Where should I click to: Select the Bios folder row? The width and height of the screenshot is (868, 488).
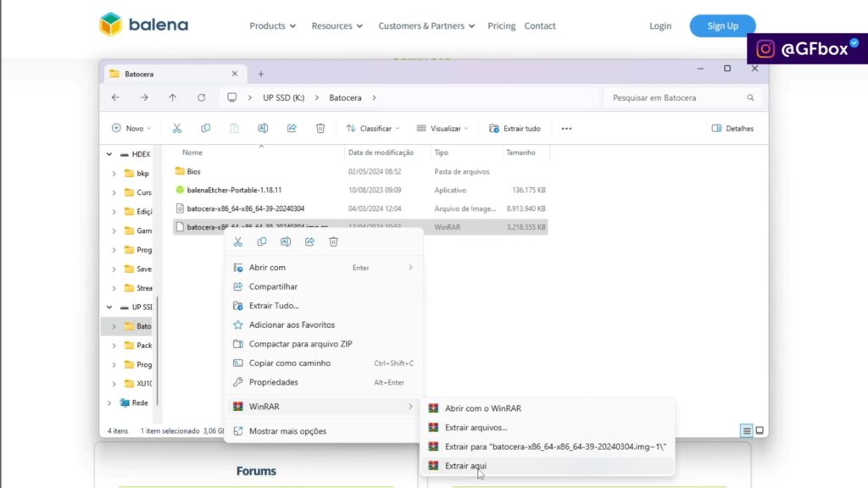[x=360, y=171]
